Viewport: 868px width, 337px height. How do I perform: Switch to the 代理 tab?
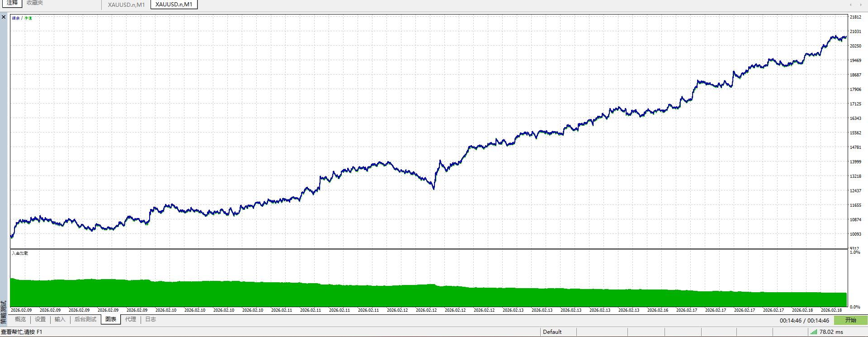131,319
